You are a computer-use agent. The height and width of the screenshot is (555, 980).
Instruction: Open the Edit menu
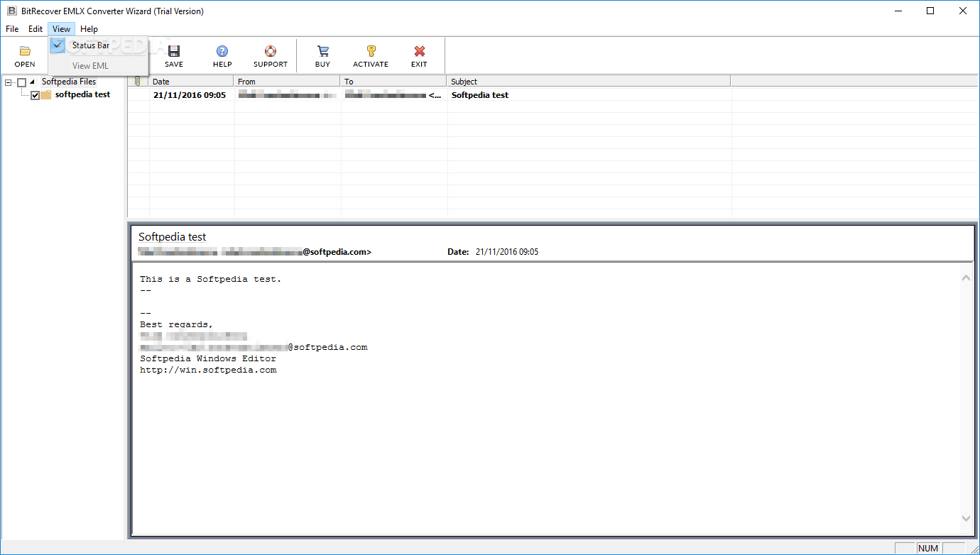coord(36,29)
